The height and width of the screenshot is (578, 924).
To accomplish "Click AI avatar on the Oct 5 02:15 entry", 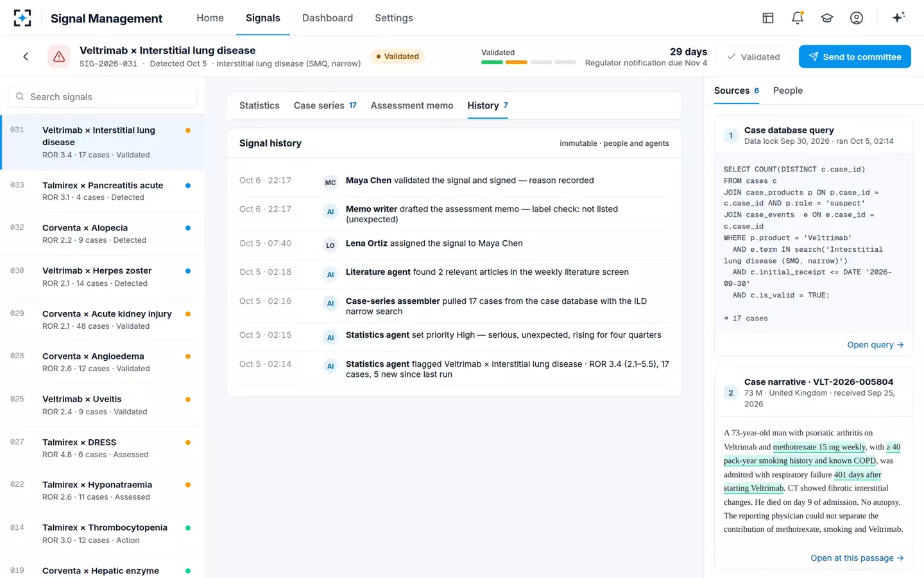I will pyautogui.click(x=330, y=337).
